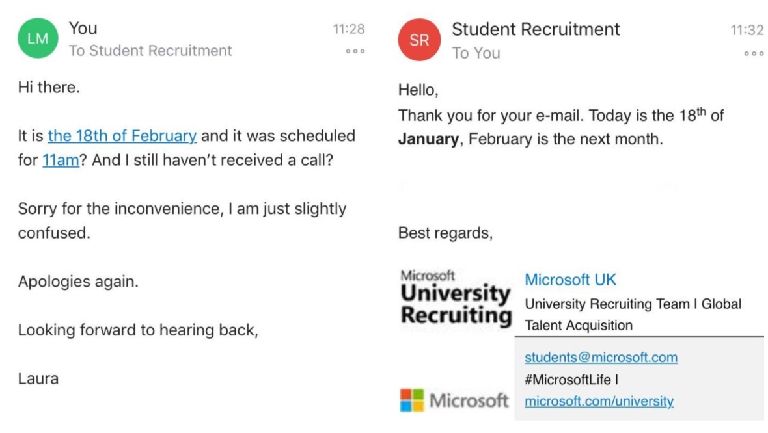Screen dimensions: 768x433
Task: Click the sender name 'Student Recruitment'
Action: tap(536, 29)
